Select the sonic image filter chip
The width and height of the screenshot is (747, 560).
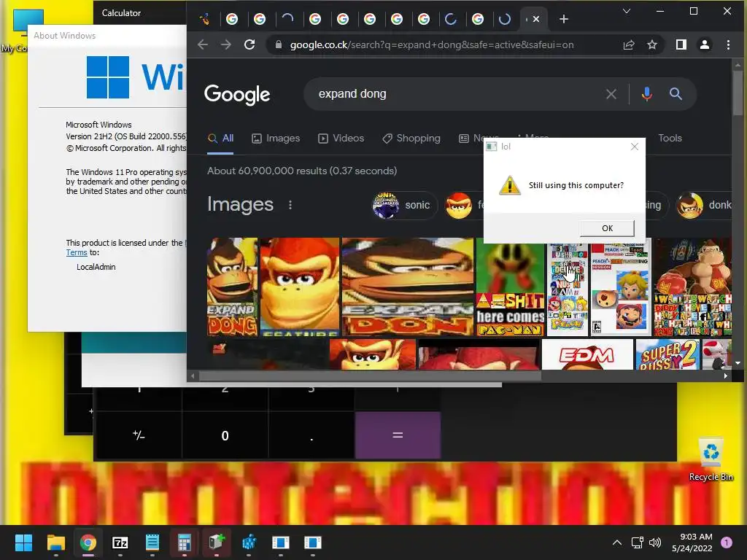pos(403,205)
